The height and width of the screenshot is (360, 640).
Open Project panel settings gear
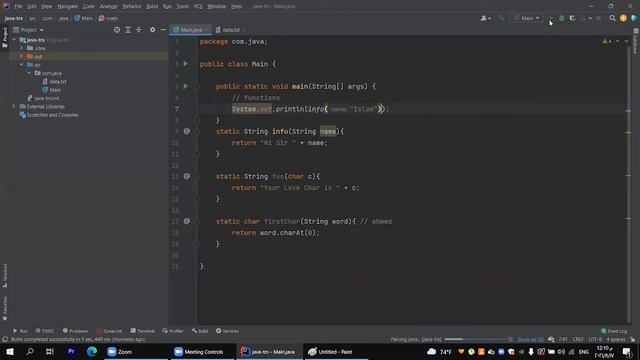tap(152, 30)
